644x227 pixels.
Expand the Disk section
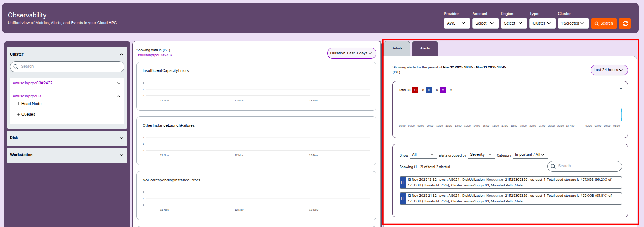coord(67,138)
